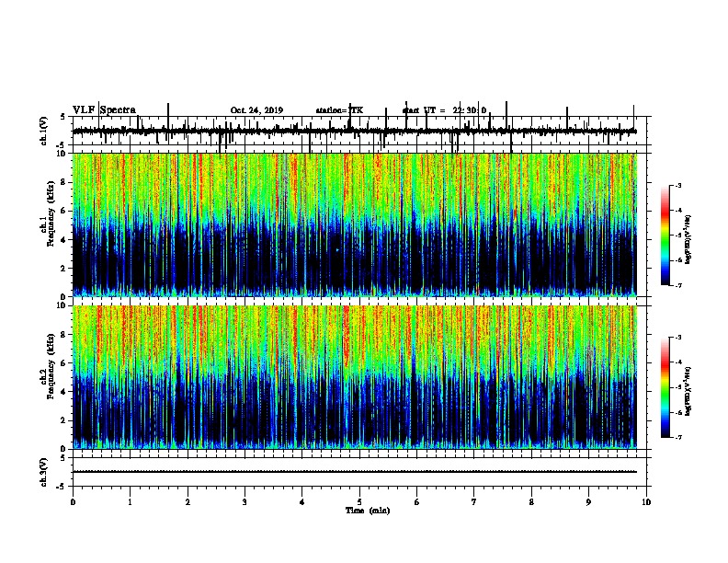Click time axis tick label '3'
This screenshot has width=728, height=563.
[245, 502]
